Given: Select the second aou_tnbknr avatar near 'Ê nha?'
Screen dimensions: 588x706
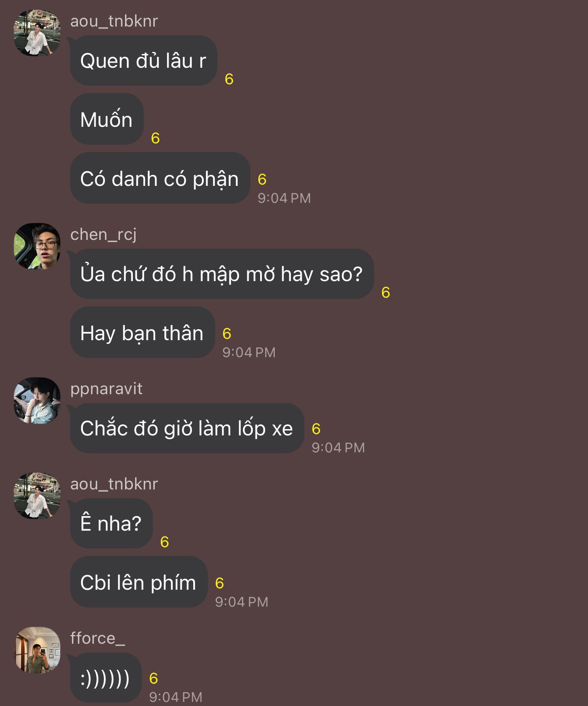Looking at the screenshot, I should click(x=37, y=496).
